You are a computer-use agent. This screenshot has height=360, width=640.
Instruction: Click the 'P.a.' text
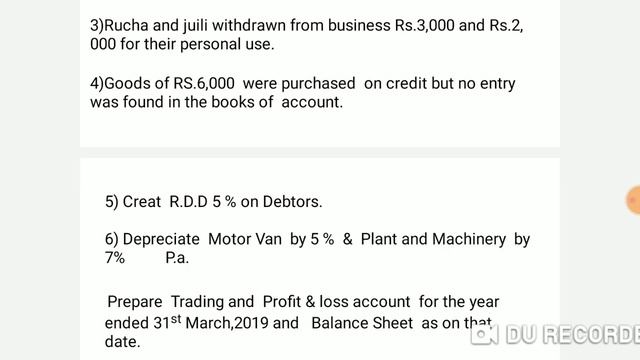point(177,258)
